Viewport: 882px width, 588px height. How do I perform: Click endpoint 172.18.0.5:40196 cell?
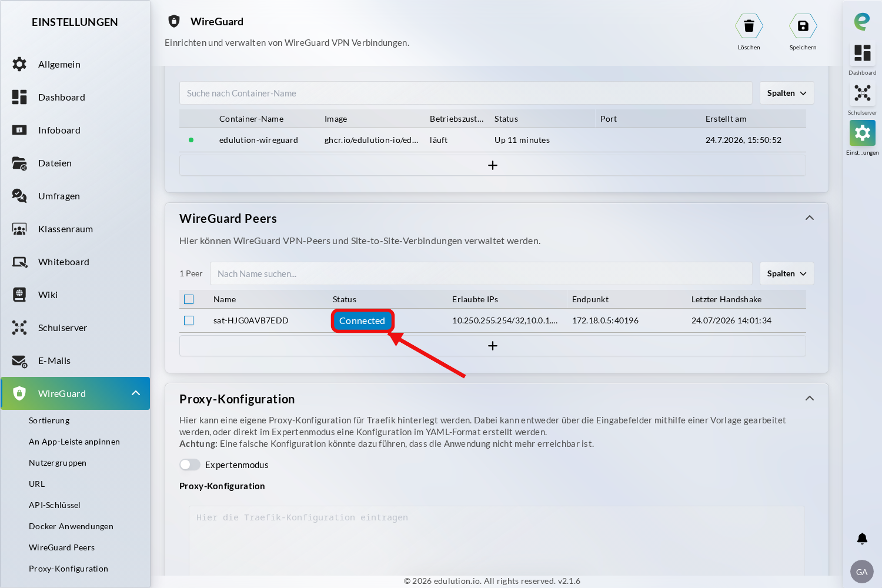click(606, 320)
